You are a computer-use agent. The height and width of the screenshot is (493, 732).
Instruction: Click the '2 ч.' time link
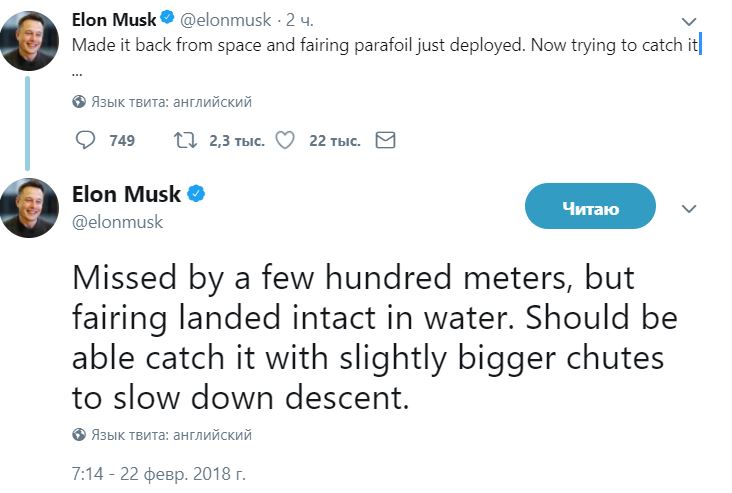point(299,20)
